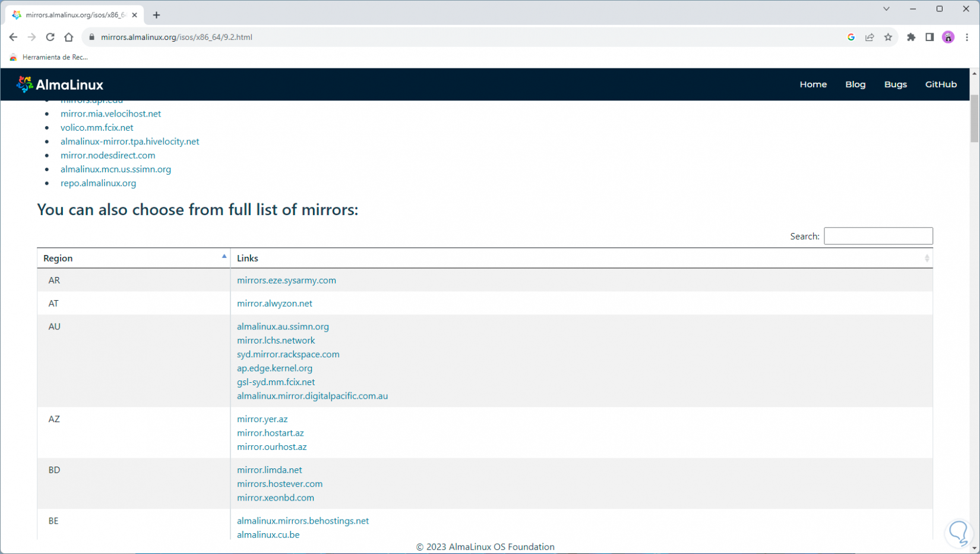Open mirror.yer.az mirror link

coord(262,419)
